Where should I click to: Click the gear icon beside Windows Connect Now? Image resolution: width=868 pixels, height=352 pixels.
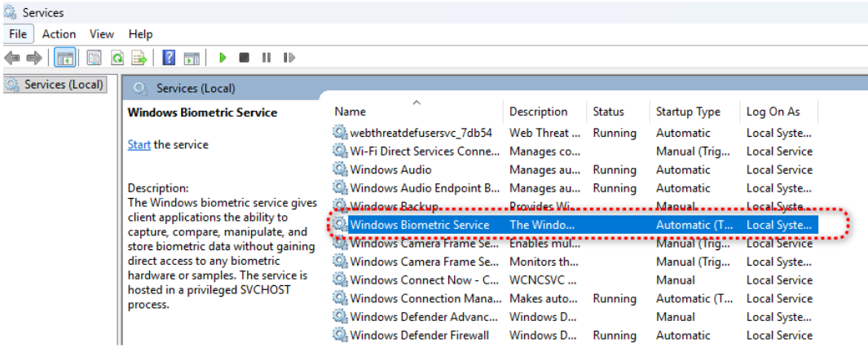[x=339, y=279]
